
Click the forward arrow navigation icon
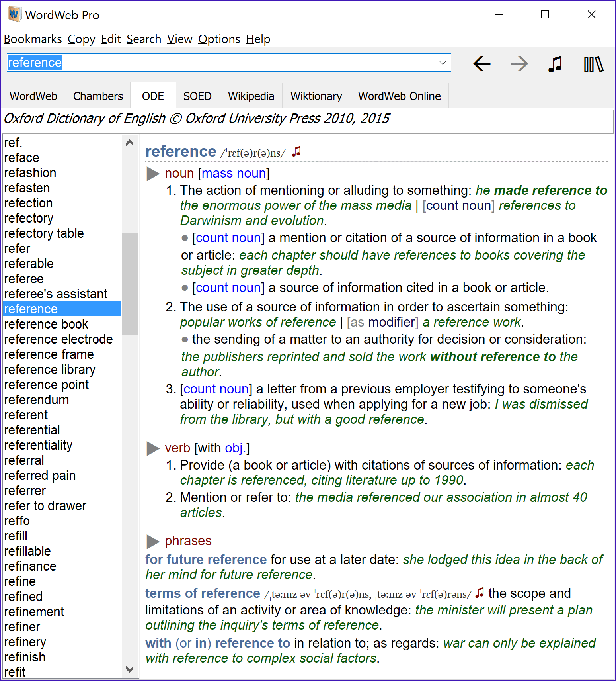(x=519, y=64)
